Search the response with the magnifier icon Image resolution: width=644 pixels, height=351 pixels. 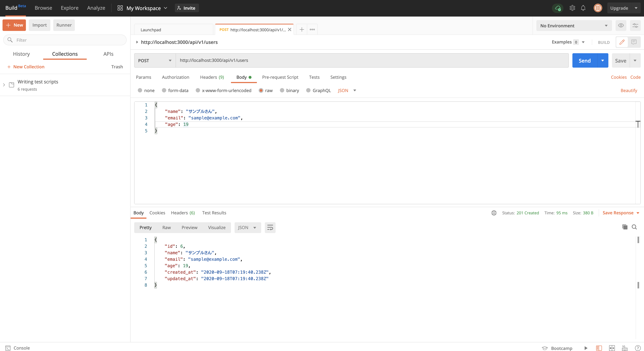point(634,227)
